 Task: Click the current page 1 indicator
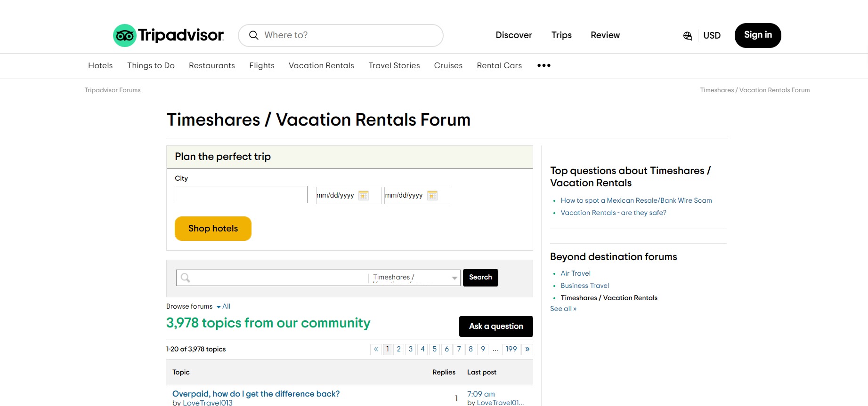tap(388, 349)
